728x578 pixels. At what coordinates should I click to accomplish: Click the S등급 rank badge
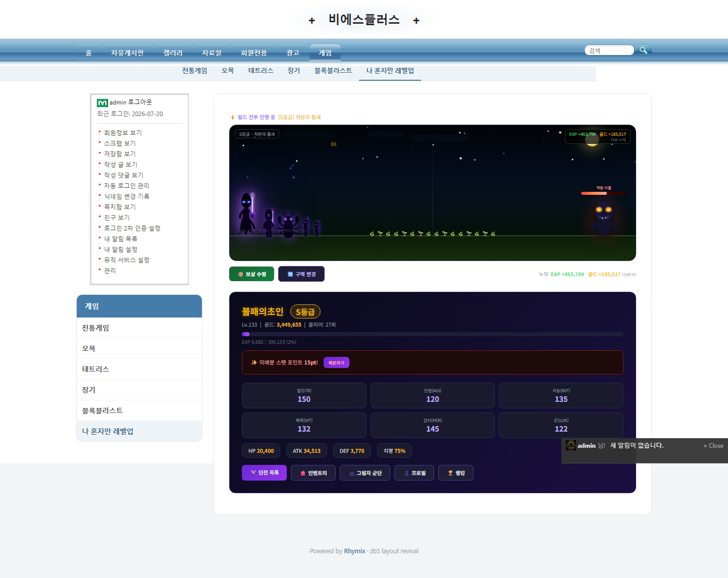[305, 312]
